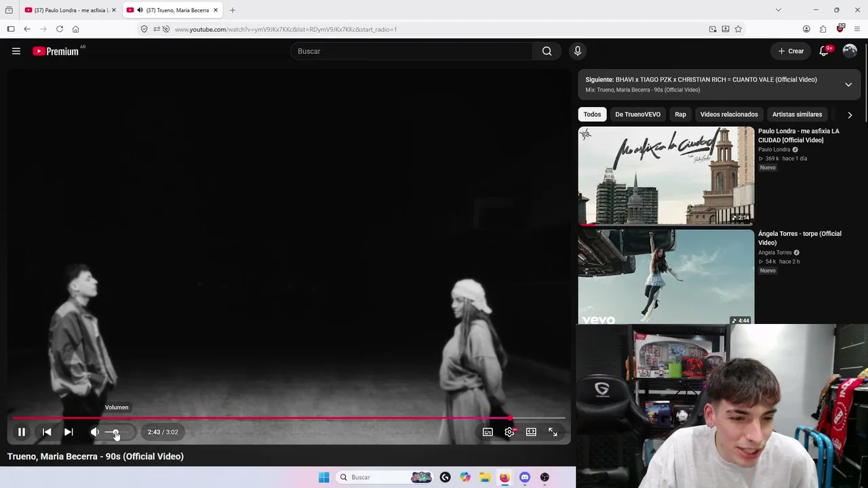Open the Ángela Torres torpe title link
Viewport: 868px width, 488px height.
[x=800, y=238]
